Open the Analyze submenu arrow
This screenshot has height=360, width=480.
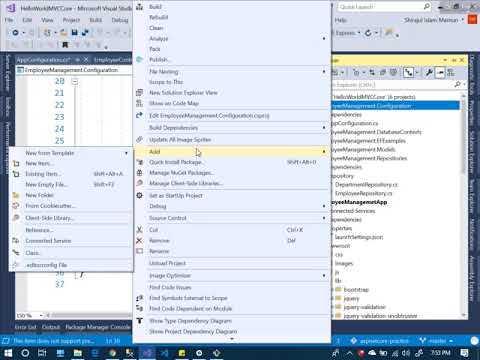pos(324,39)
